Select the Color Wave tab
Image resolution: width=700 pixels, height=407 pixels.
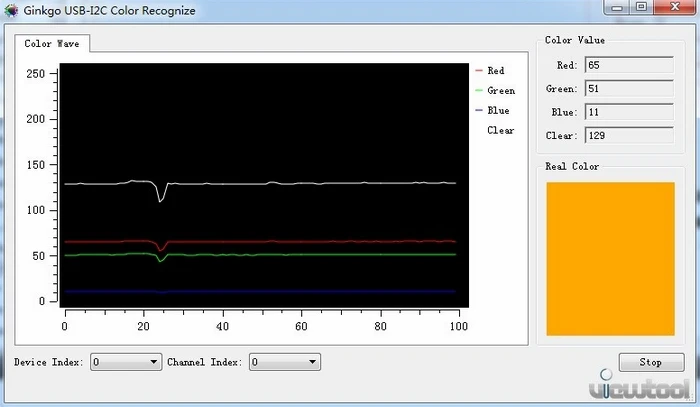click(x=52, y=43)
